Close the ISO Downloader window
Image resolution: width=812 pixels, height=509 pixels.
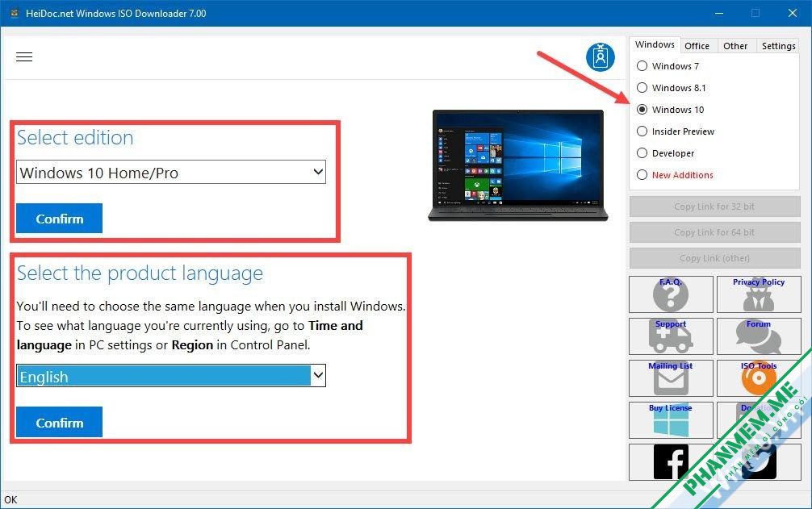click(x=793, y=13)
